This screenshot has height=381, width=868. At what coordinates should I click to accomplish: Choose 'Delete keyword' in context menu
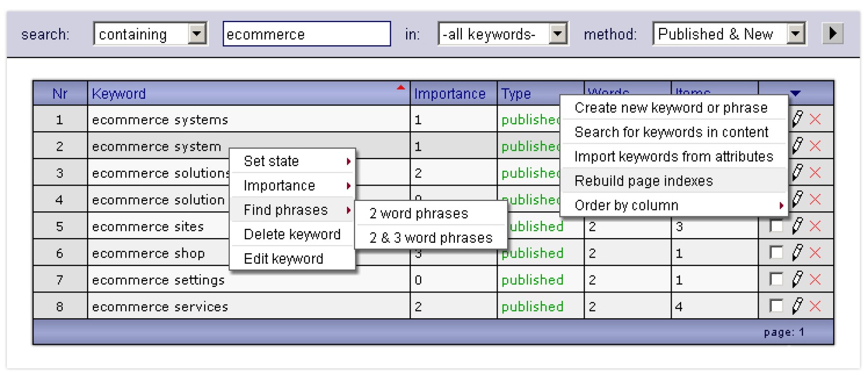[292, 234]
